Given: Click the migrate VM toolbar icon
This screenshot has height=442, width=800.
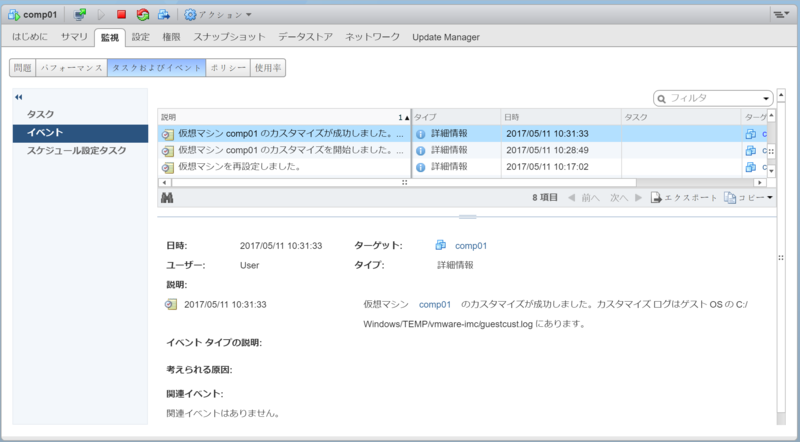Looking at the screenshot, I should 164,15.
